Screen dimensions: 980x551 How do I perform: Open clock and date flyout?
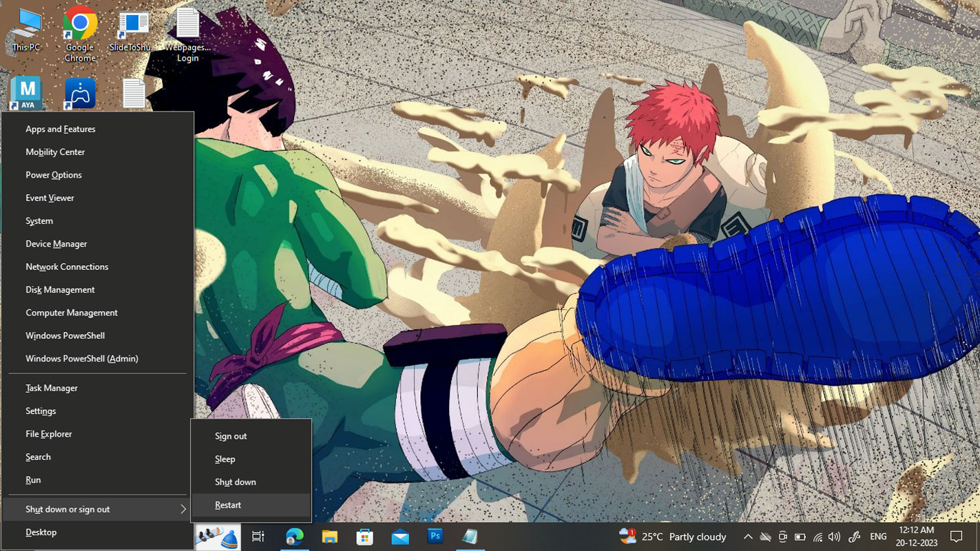pyautogui.click(x=917, y=537)
